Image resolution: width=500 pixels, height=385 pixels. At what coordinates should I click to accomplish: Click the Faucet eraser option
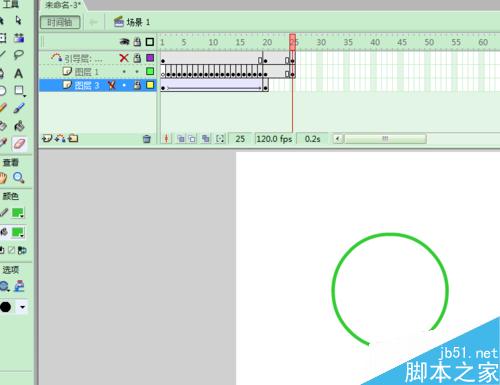pyautogui.click(x=19, y=286)
